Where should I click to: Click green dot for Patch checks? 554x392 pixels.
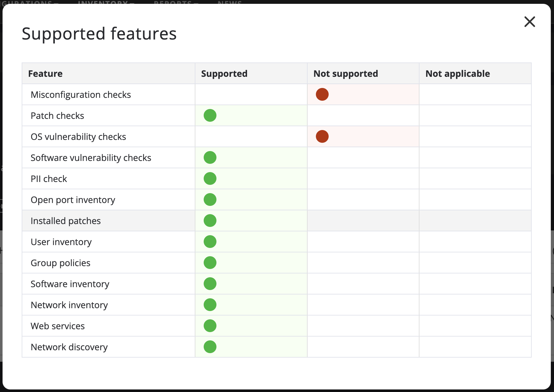[210, 115]
